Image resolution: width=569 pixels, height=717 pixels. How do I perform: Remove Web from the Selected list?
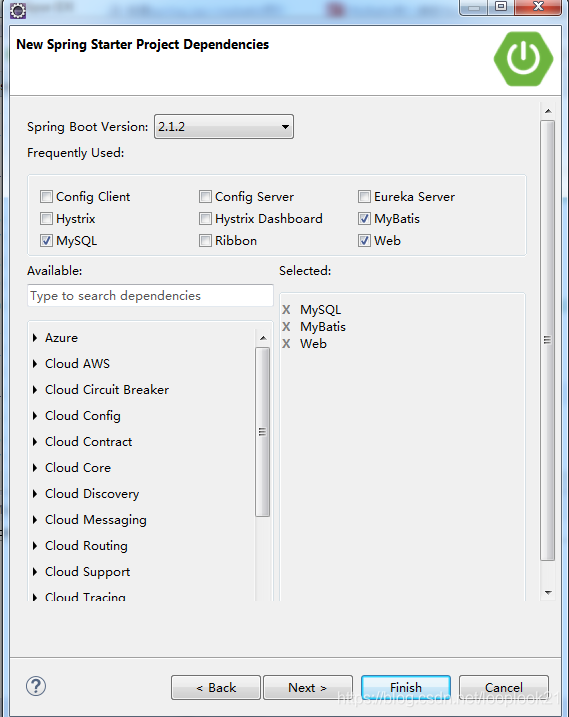point(286,343)
